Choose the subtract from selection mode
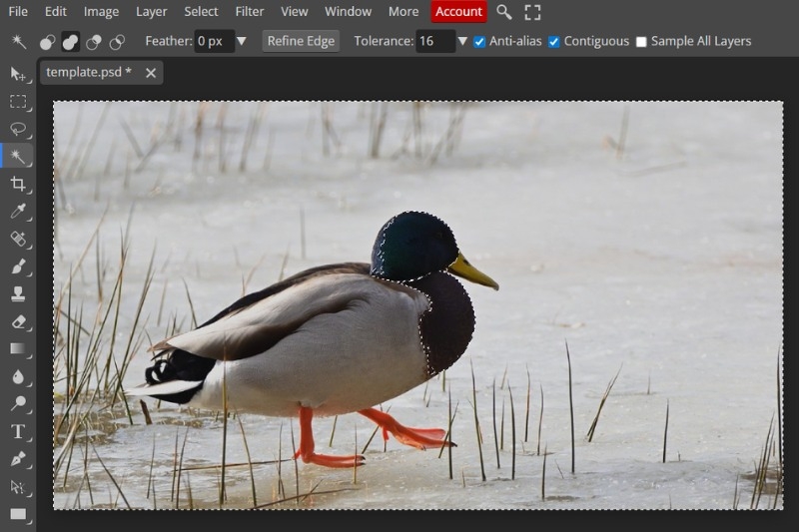The image size is (799, 532). (94, 42)
